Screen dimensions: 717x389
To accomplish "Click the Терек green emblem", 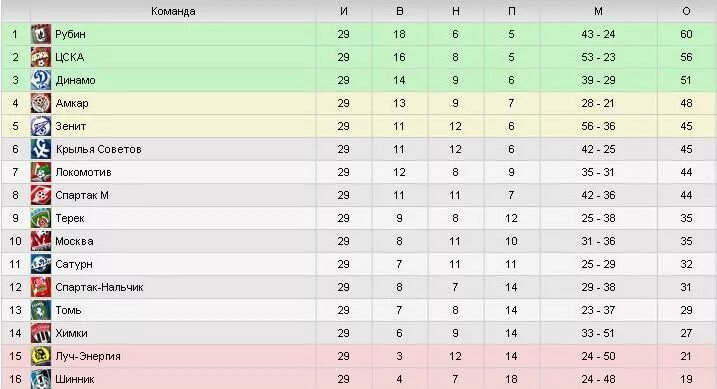I will pyautogui.click(x=41, y=218).
